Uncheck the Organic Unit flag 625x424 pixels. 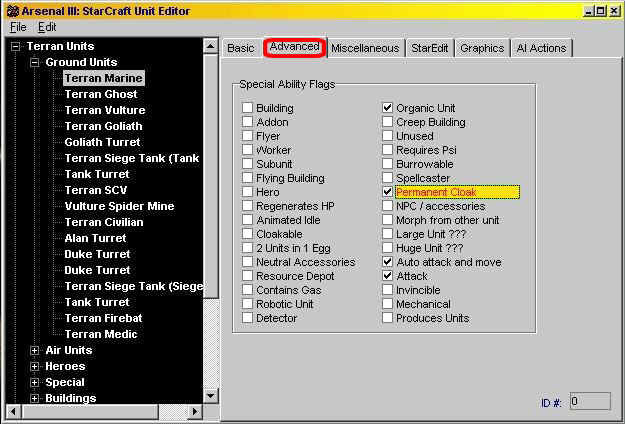click(x=387, y=108)
